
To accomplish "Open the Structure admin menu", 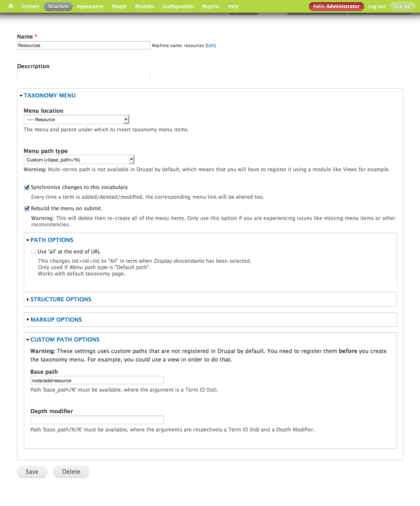I will pos(58,6).
